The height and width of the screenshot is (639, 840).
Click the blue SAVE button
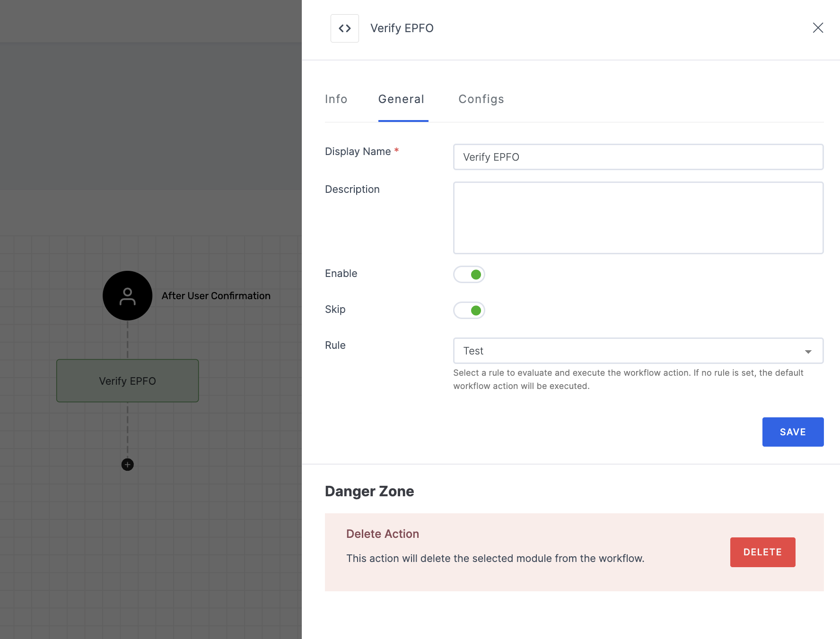(793, 432)
